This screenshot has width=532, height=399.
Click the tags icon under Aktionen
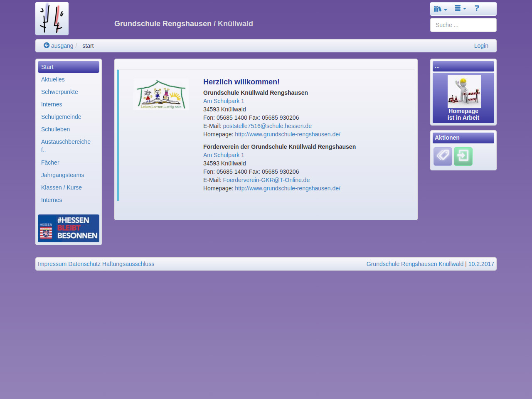(x=443, y=156)
